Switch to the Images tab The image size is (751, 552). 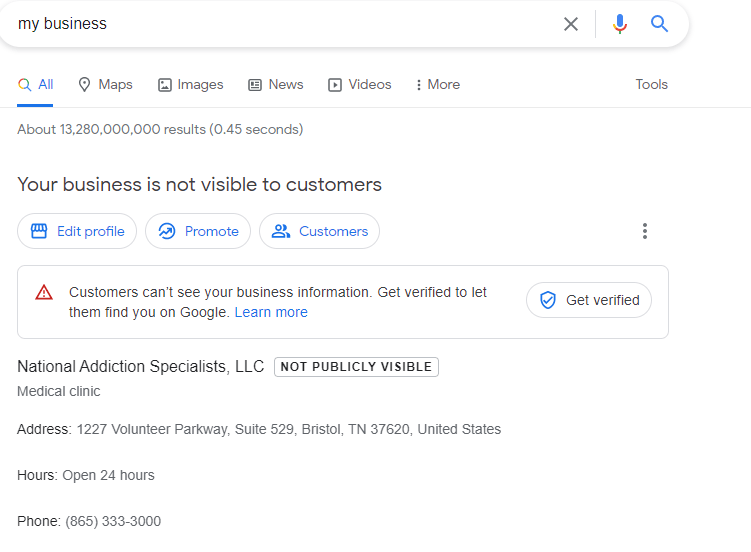click(x=190, y=85)
